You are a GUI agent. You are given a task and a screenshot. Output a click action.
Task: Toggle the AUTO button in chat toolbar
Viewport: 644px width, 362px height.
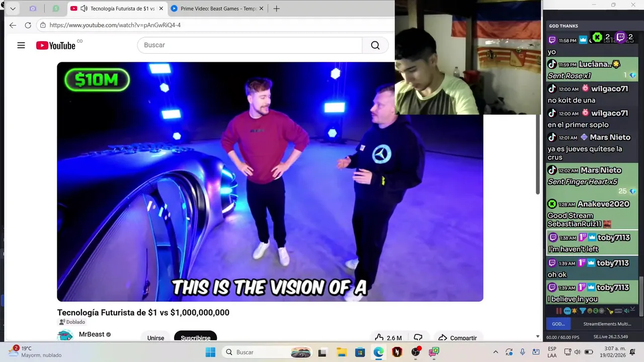click(618, 311)
